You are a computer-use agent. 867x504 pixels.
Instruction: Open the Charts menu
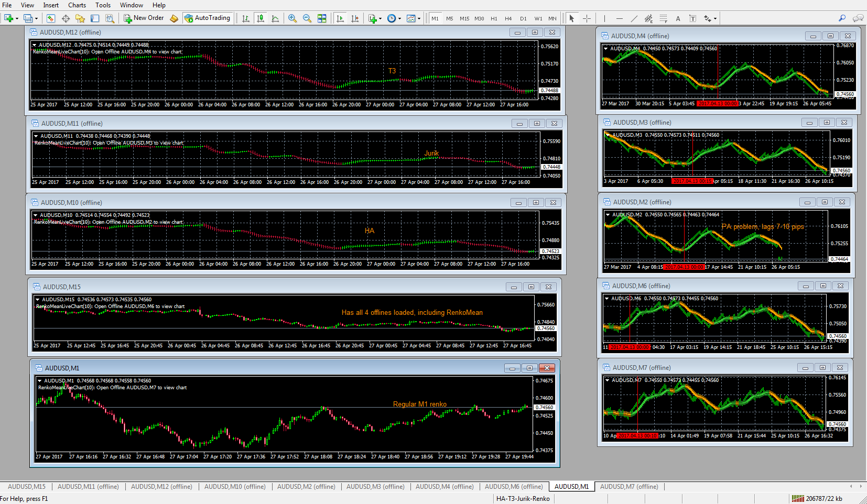pos(77,5)
